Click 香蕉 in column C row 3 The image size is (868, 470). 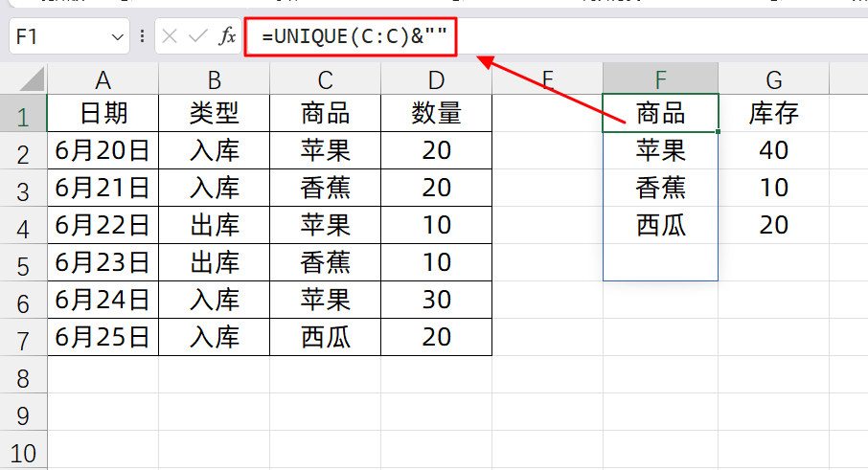(326, 188)
